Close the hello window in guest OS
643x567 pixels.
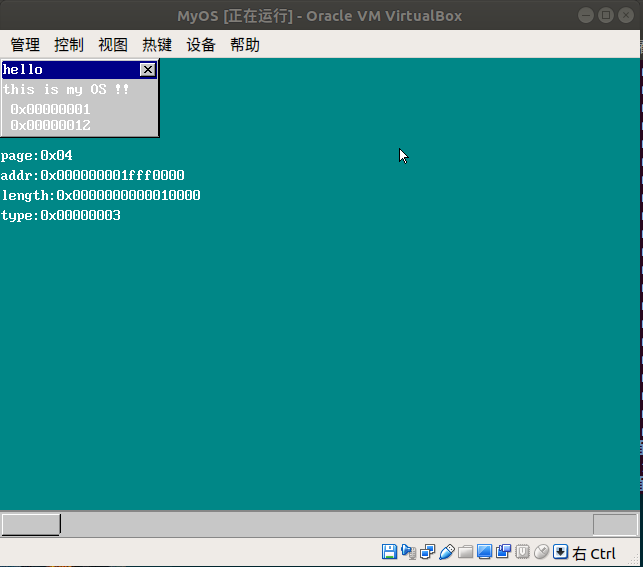pos(148,70)
